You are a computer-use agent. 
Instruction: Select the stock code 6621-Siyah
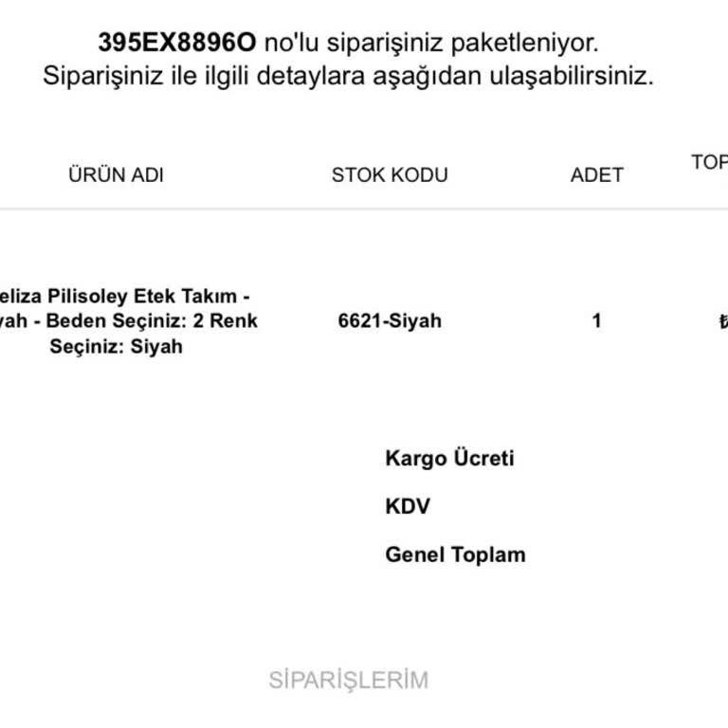pos(390,320)
